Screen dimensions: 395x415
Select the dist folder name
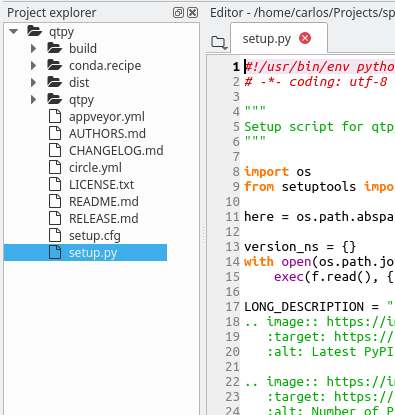click(x=79, y=83)
